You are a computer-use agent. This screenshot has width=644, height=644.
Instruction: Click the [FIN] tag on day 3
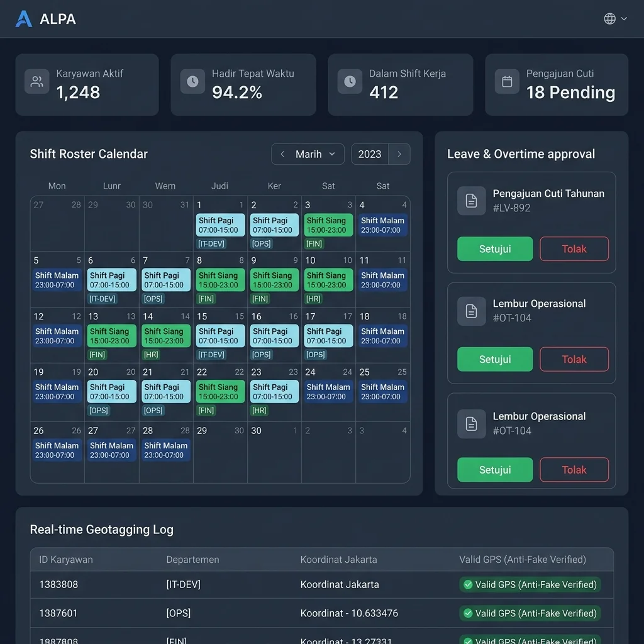tap(314, 244)
